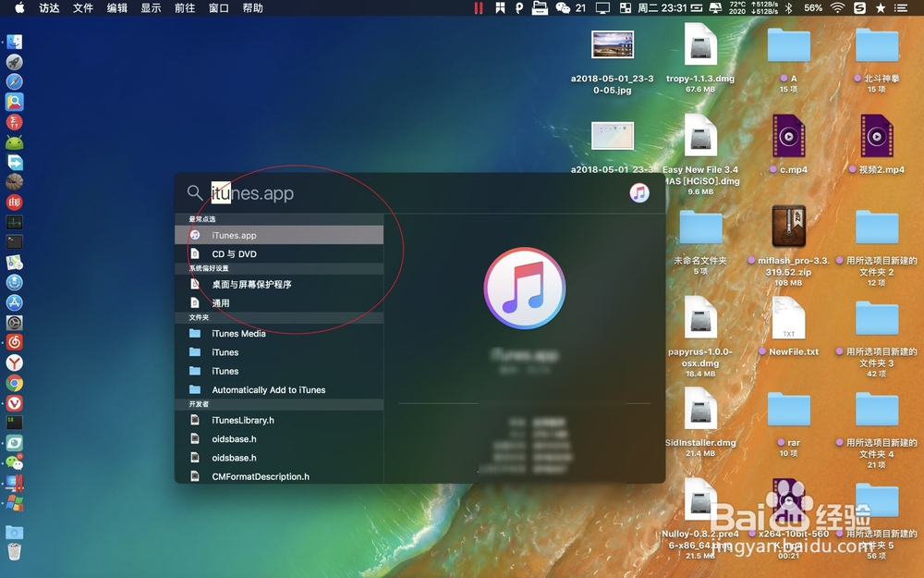Click the menu bar clock 周二 23:31
Viewport: 924px width, 578px height.
coord(663,7)
